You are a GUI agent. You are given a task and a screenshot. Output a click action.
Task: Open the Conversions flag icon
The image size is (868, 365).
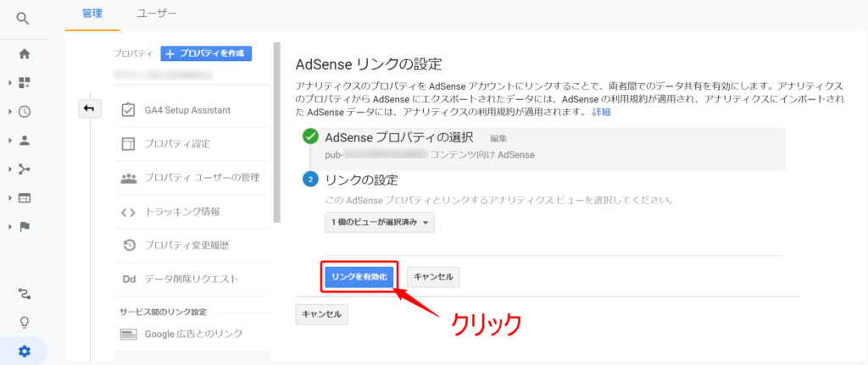(x=25, y=227)
